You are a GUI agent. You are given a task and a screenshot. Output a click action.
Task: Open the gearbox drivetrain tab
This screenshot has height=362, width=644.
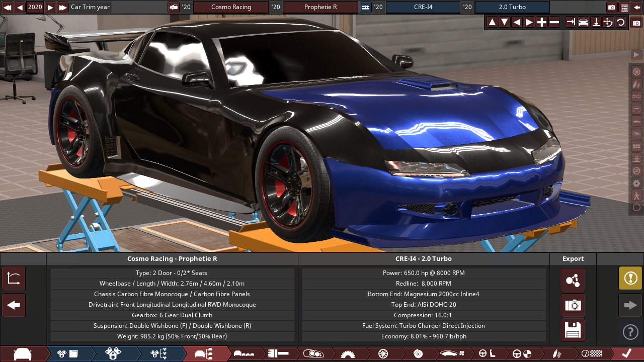click(x=348, y=353)
